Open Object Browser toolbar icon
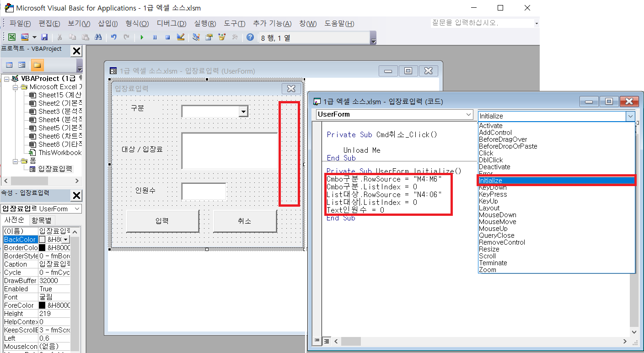Image resolution: width=644 pixels, height=353 pixels. (x=222, y=37)
